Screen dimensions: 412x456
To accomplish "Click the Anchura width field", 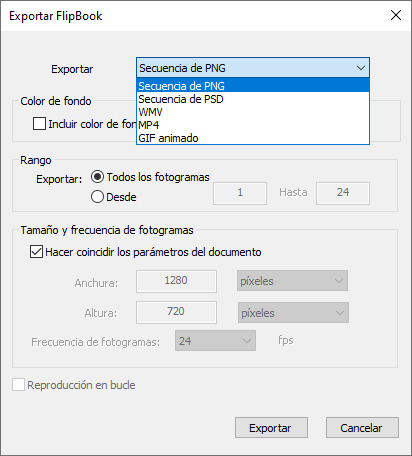I will click(x=176, y=281).
